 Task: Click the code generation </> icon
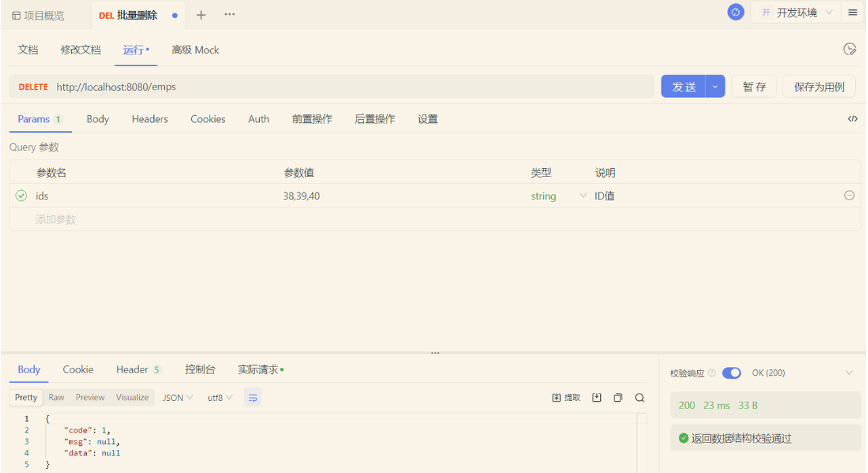[852, 119]
